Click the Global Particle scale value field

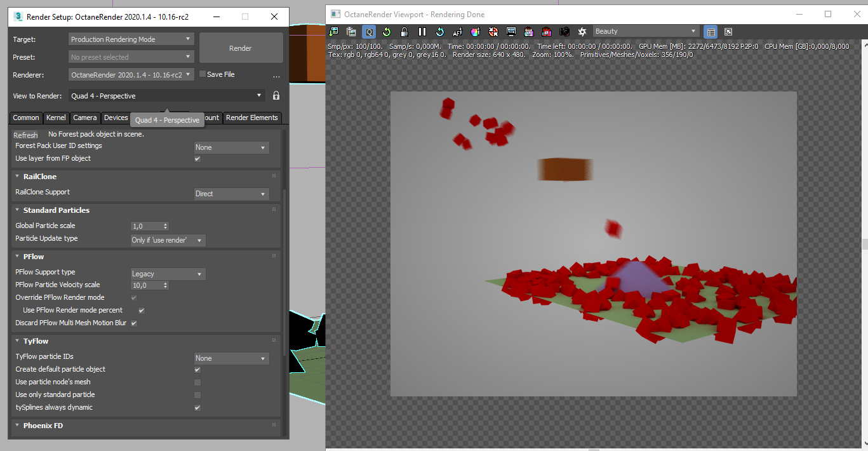point(147,226)
